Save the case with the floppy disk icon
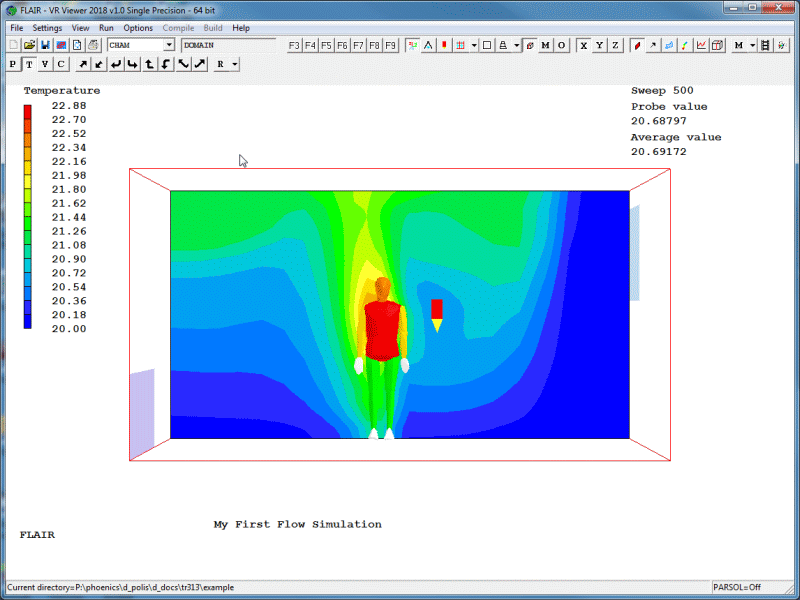 click(x=45, y=45)
